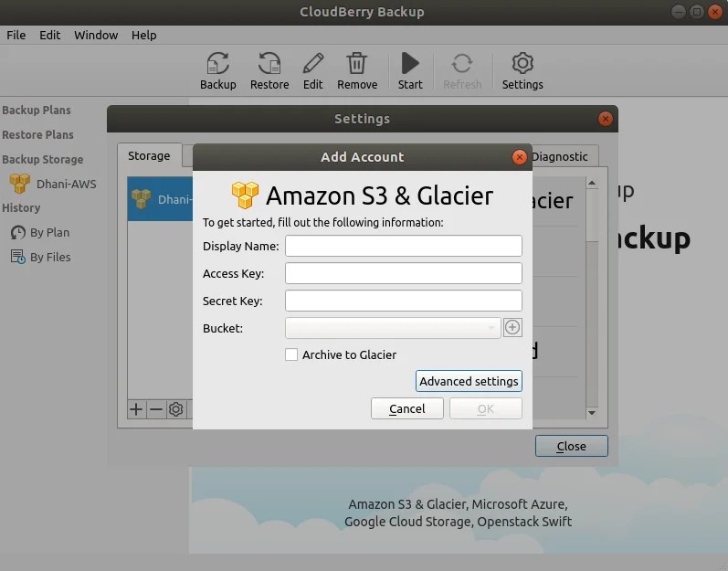Click the Secret Key input field
Image resolution: width=728 pixels, height=571 pixels.
[403, 301]
